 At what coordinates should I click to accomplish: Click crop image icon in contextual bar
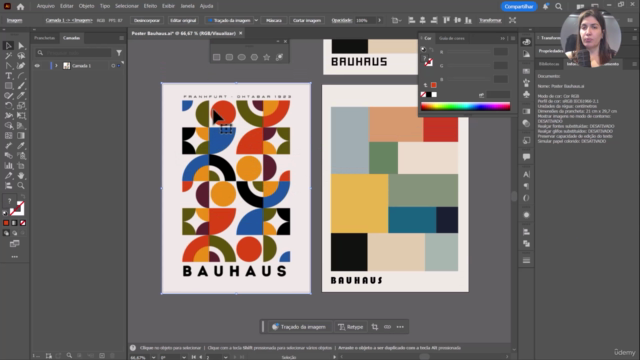click(375, 327)
